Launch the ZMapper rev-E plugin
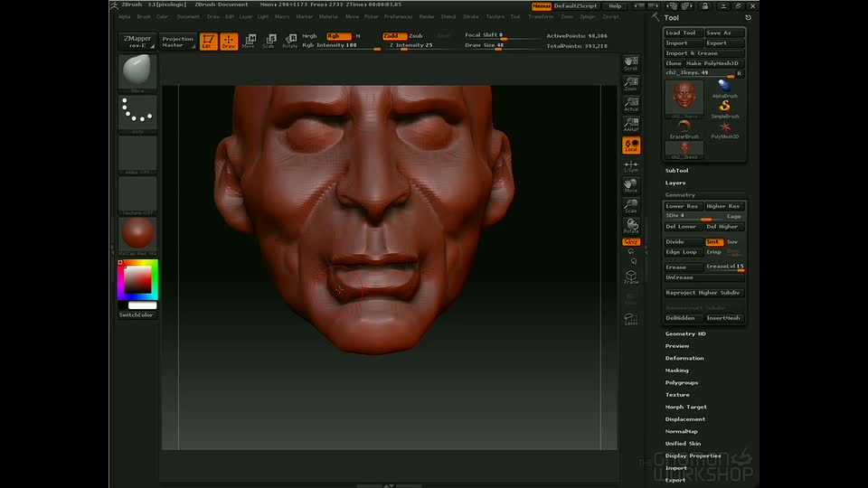 click(137, 42)
